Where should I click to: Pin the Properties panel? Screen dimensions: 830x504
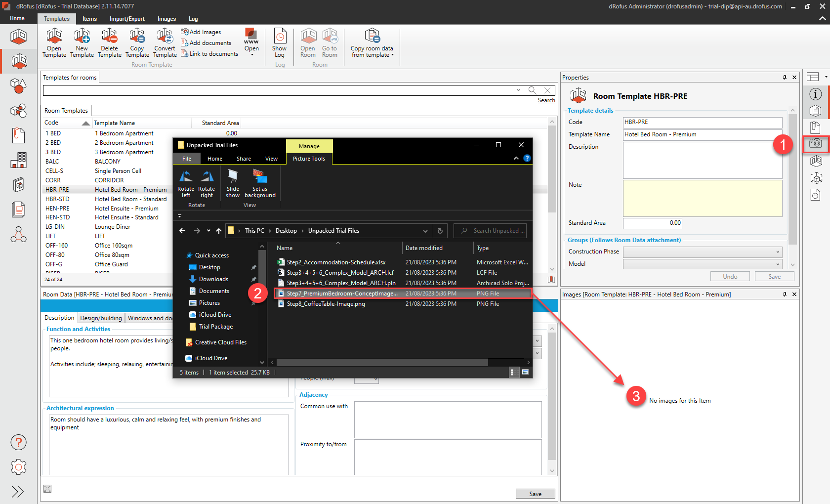pyautogui.click(x=785, y=78)
